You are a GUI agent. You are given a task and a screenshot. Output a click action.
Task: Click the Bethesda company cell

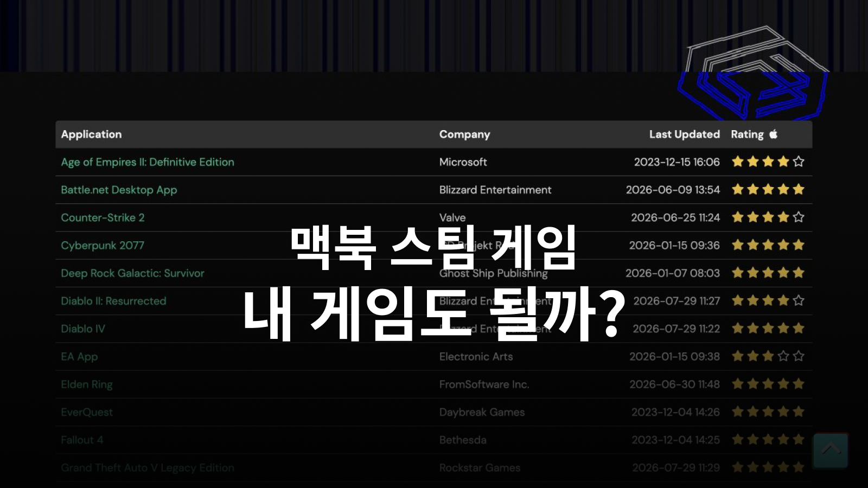click(x=463, y=440)
